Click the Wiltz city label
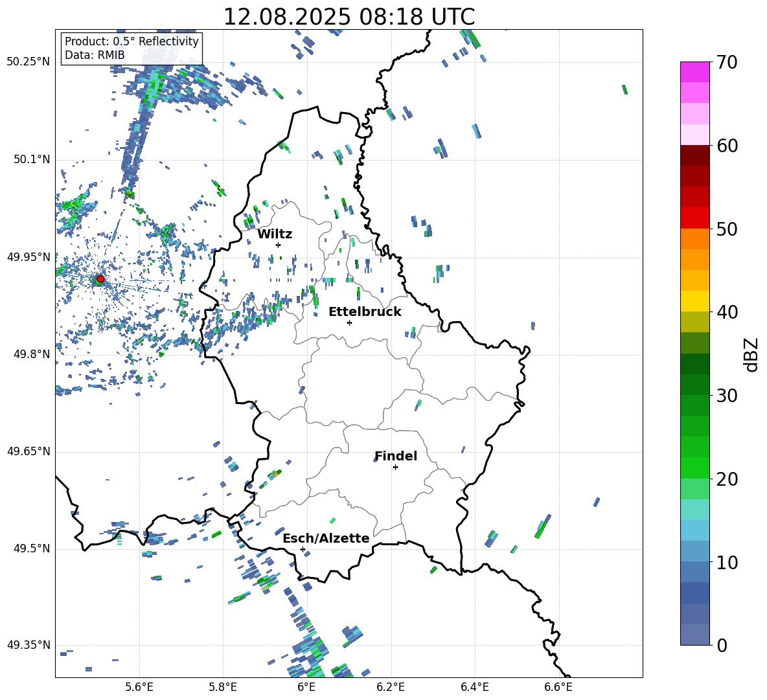This screenshot has width=767, height=700. pyautogui.click(x=275, y=234)
